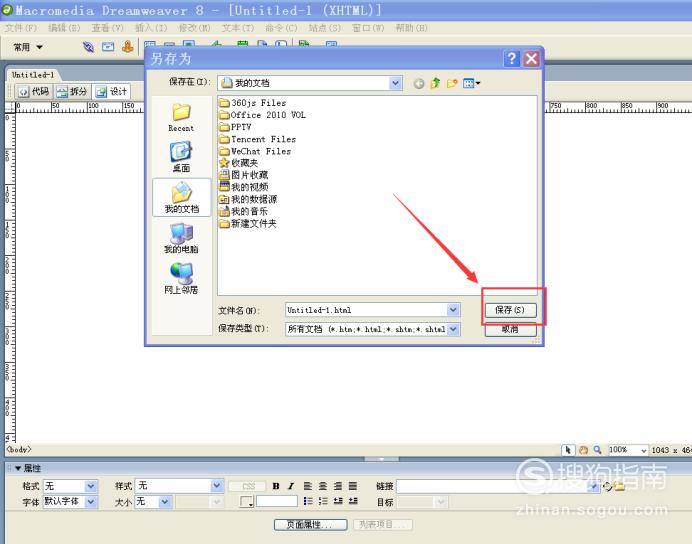Open the text color swatch picker

[x=246, y=501]
